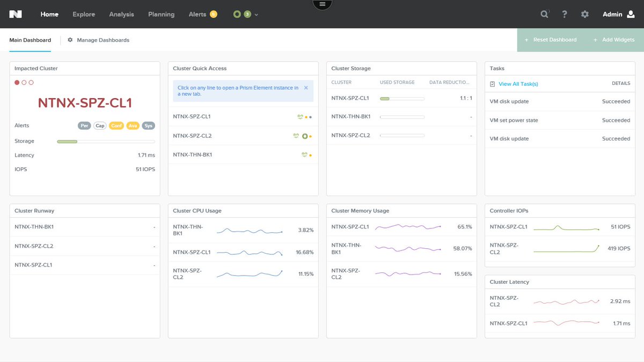Screen dimensions: 644x362
Task: Open the Alerts menu
Action: (x=197, y=14)
